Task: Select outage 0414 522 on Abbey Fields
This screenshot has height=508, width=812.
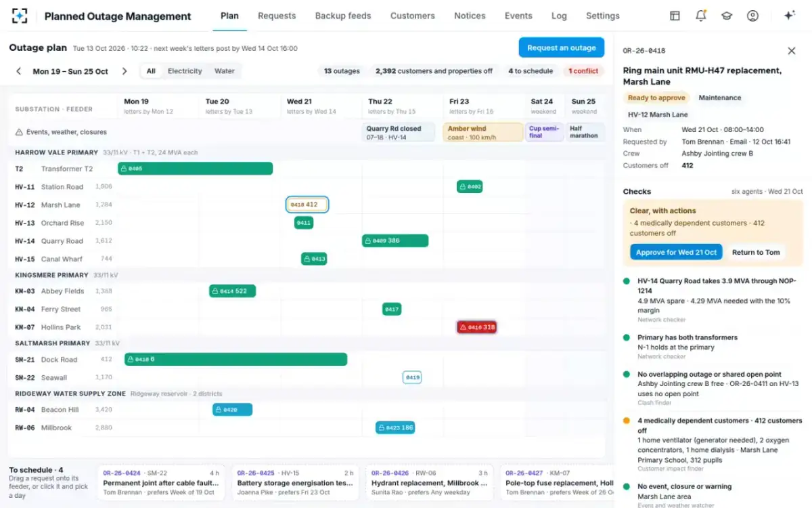Action: pos(233,291)
